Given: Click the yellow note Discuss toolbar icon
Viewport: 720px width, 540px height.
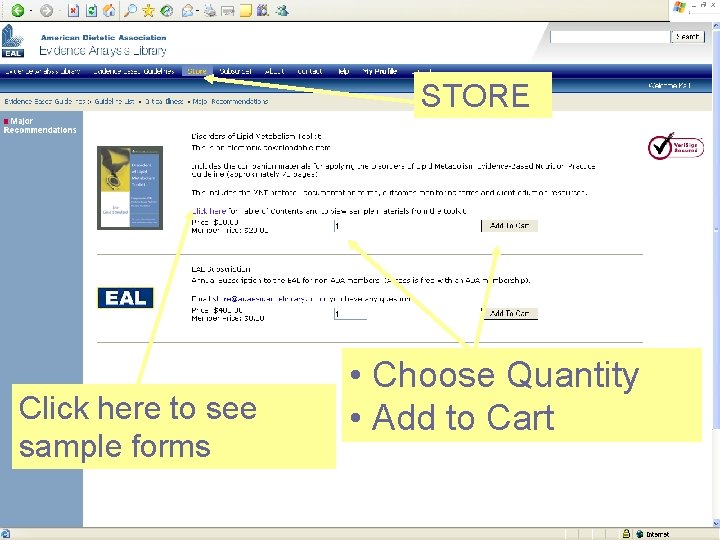Looking at the screenshot, I should pyautogui.click(x=246, y=10).
